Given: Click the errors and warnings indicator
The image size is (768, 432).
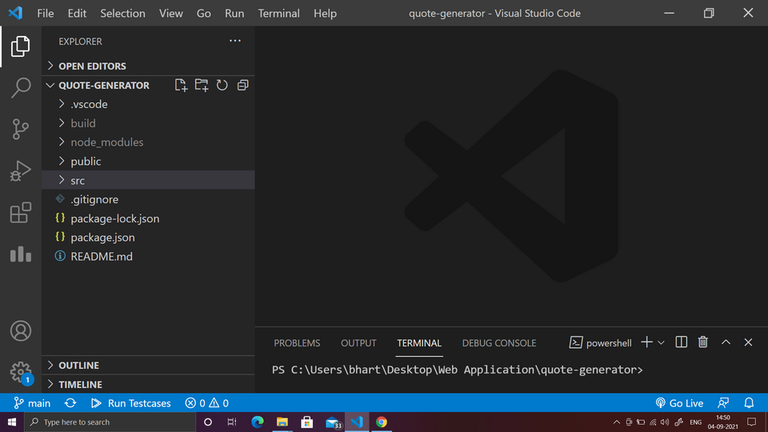Looking at the screenshot, I should click(x=207, y=403).
